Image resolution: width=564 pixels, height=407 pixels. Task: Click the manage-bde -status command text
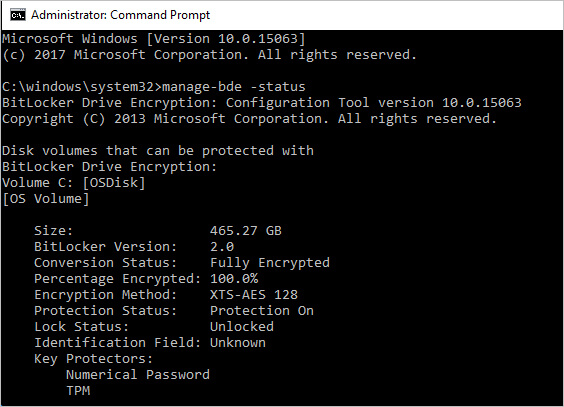pos(234,87)
